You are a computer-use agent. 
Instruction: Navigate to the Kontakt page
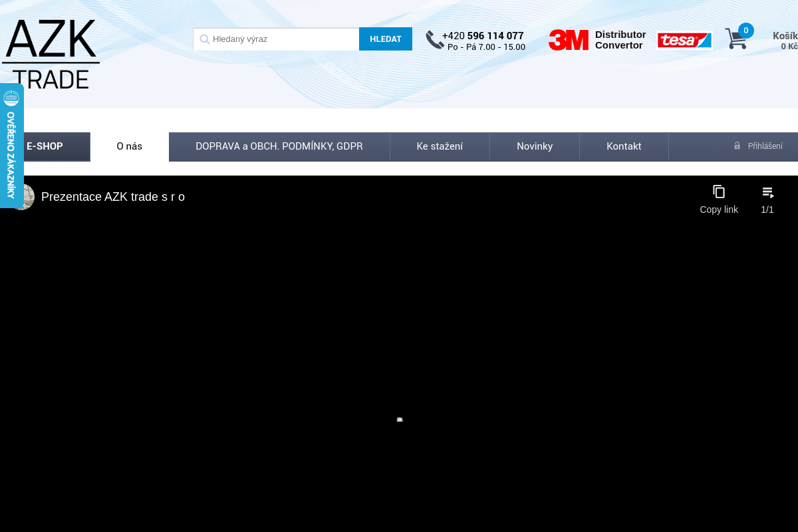tap(624, 146)
